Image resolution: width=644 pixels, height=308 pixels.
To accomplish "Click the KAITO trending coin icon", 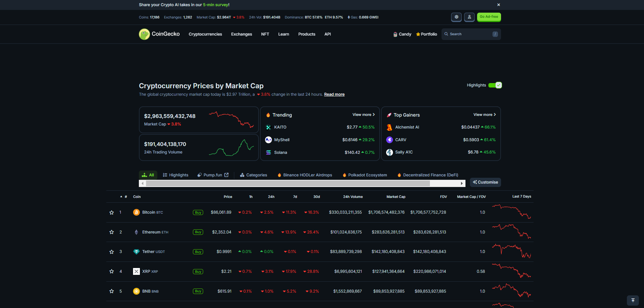I will pos(268,127).
